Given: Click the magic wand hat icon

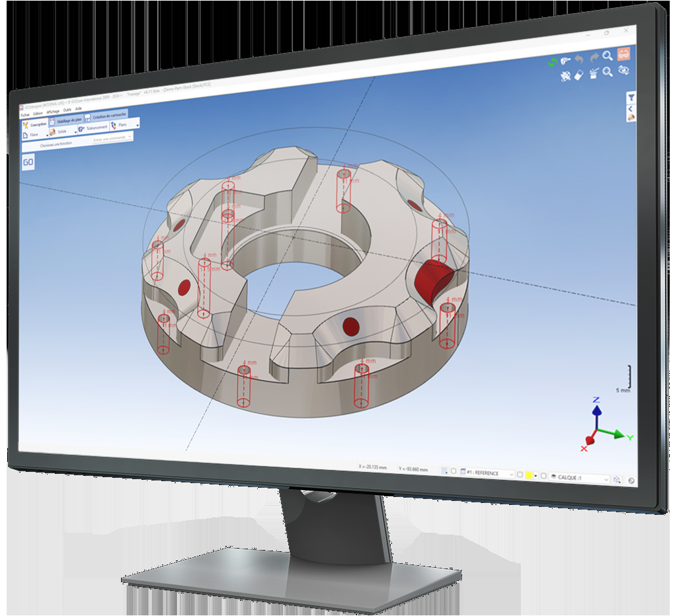Looking at the screenshot, I should click(593, 75).
